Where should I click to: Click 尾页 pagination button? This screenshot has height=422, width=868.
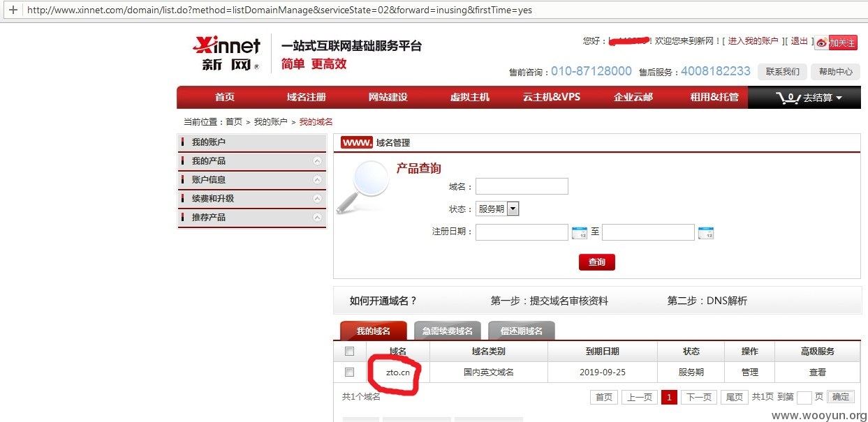(x=735, y=397)
